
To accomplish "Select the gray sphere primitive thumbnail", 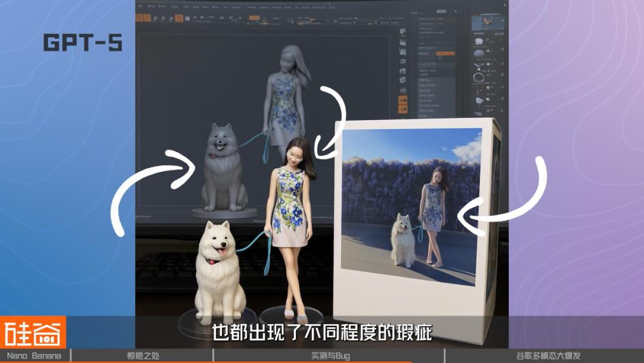I will (x=478, y=54).
